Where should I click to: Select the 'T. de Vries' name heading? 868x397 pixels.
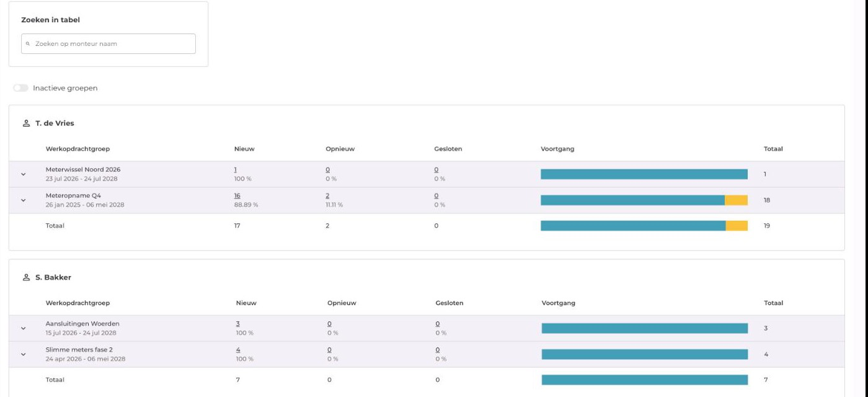pos(53,123)
